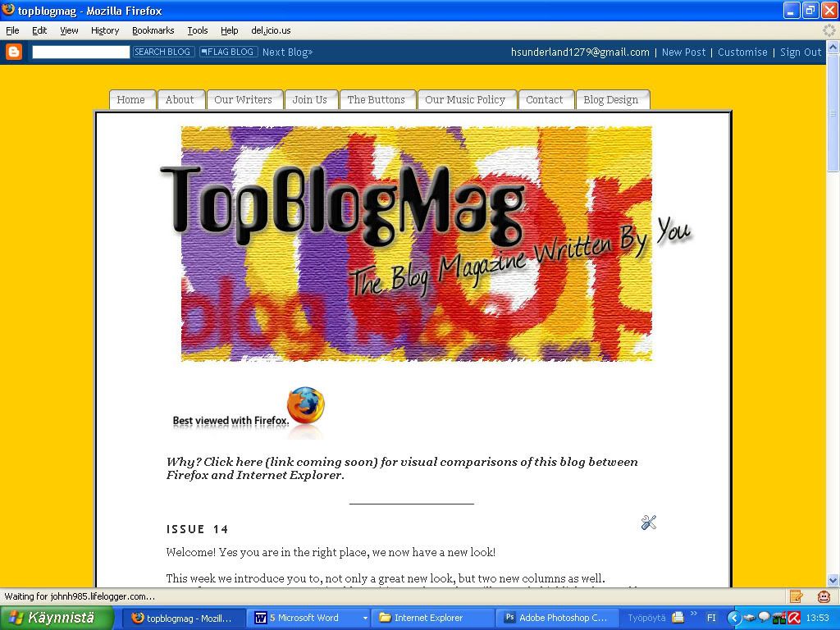Switch to the Our Writers tab
Screen dimensions: 840x630
click(244, 99)
